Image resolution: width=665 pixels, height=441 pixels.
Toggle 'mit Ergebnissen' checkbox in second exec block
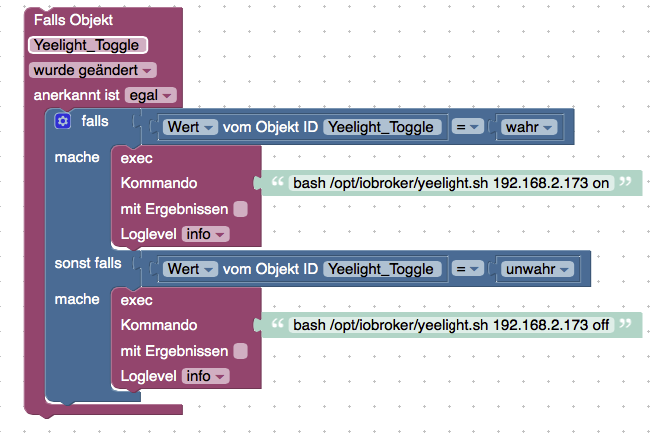pyautogui.click(x=240, y=351)
